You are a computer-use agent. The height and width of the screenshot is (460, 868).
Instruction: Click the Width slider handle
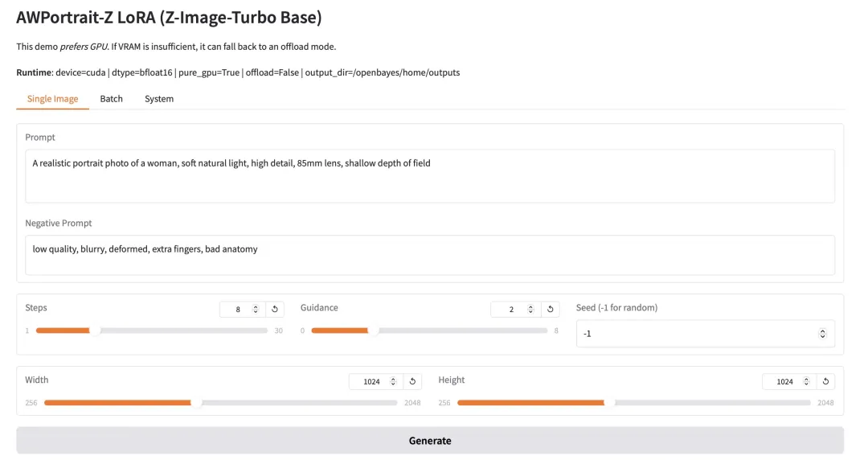(x=196, y=402)
